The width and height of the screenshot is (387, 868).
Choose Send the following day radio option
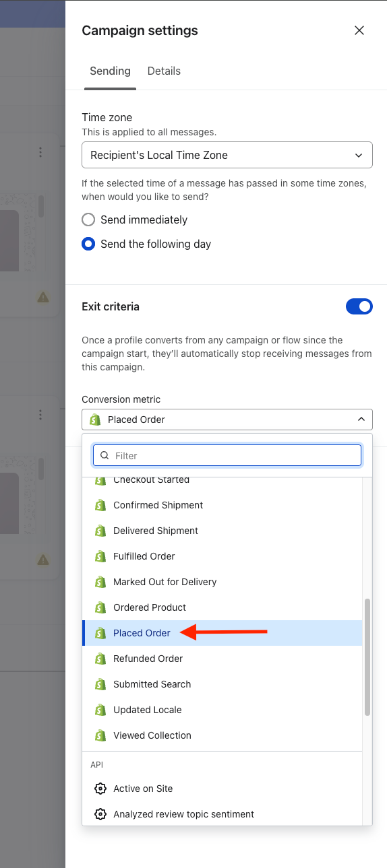(x=88, y=244)
